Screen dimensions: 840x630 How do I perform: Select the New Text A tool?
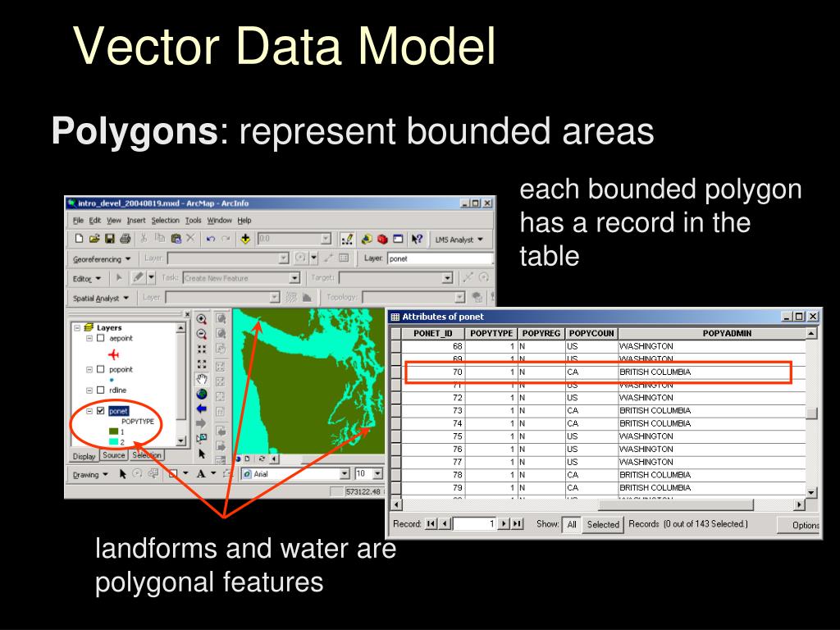pos(201,473)
